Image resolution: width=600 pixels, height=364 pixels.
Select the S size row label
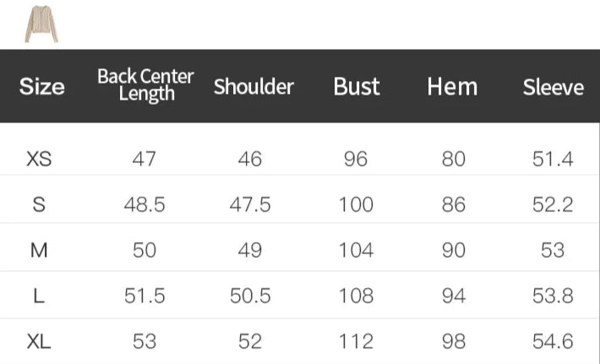(x=39, y=204)
